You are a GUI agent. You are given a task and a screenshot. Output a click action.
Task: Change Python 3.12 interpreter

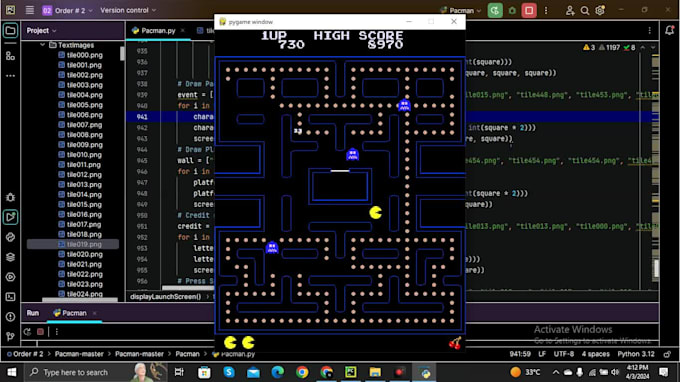tap(636, 354)
